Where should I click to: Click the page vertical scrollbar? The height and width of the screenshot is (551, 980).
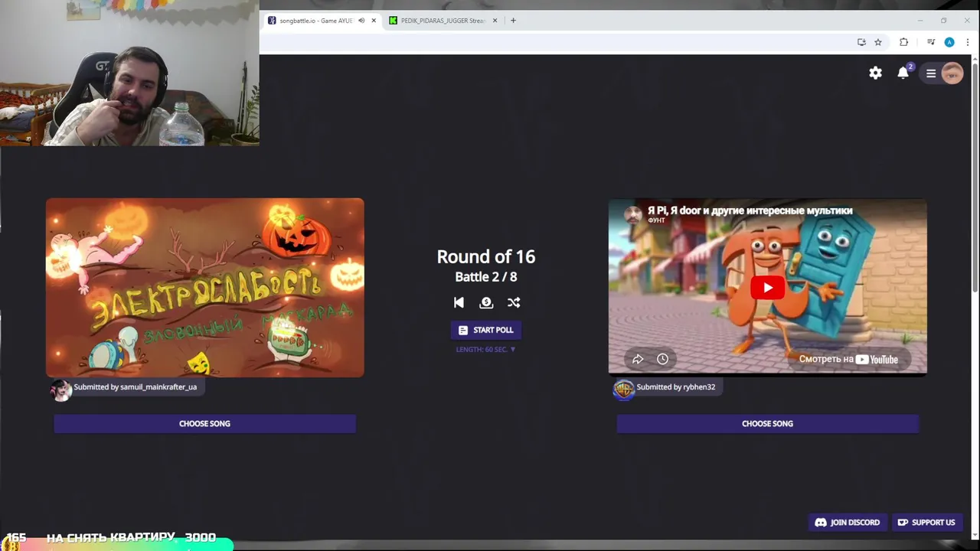point(975,176)
